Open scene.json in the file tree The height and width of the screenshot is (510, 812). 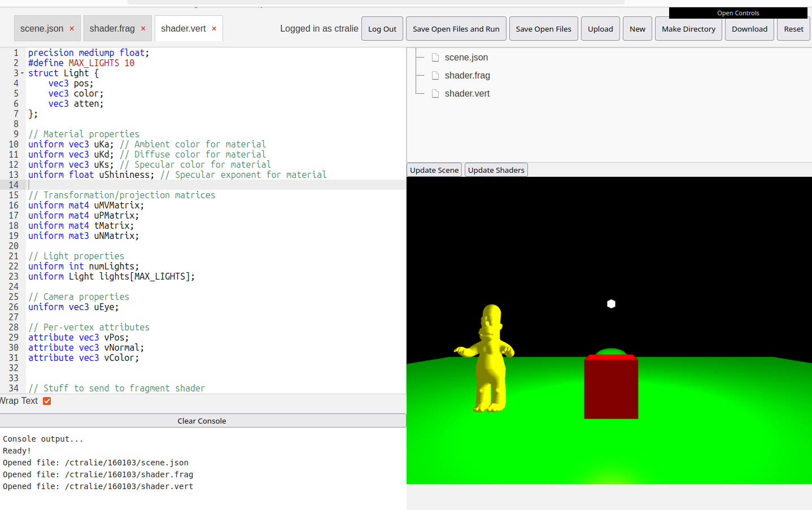coord(466,58)
